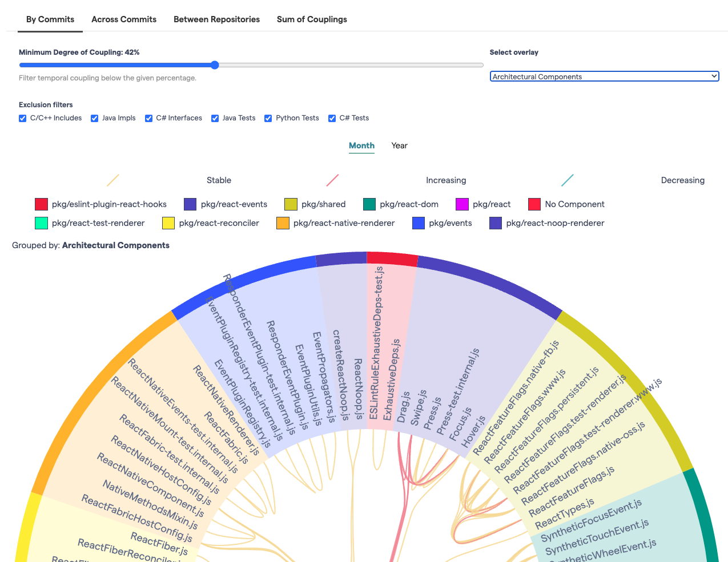Open the Between Repositories tab

216,19
